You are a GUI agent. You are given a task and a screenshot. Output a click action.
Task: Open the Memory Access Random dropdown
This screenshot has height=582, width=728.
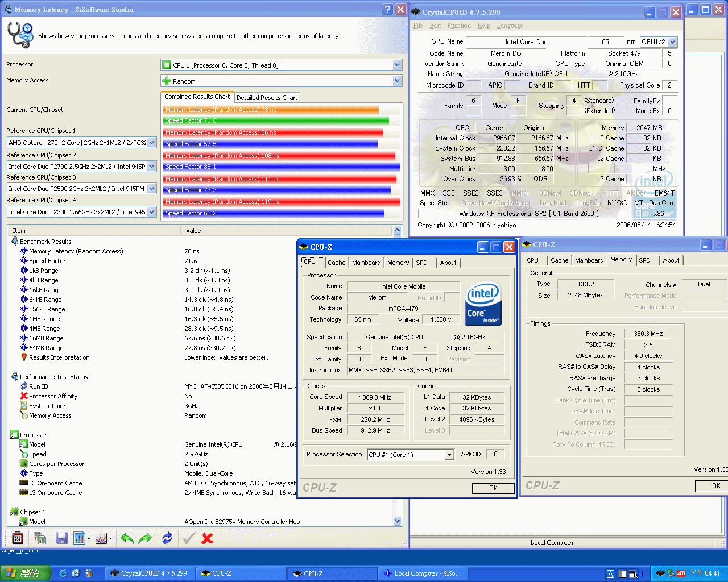(x=398, y=81)
